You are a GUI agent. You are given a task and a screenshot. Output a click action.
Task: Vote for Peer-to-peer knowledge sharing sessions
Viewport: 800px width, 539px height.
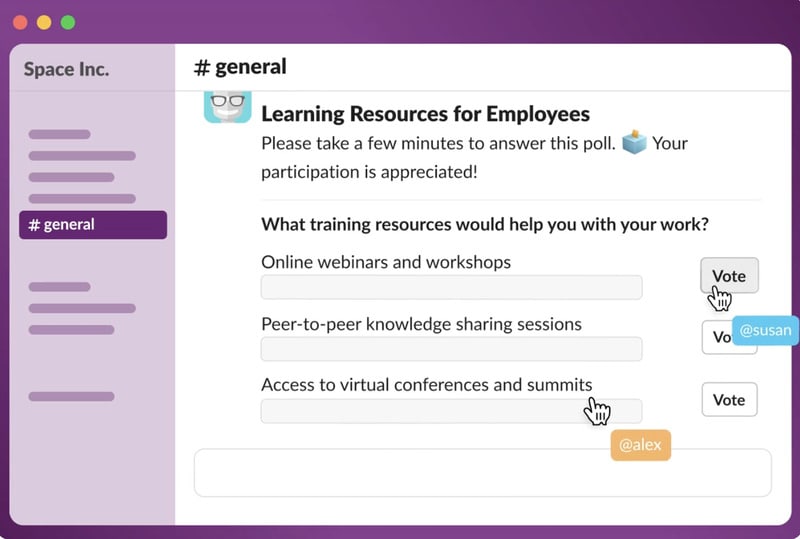coord(717,338)
